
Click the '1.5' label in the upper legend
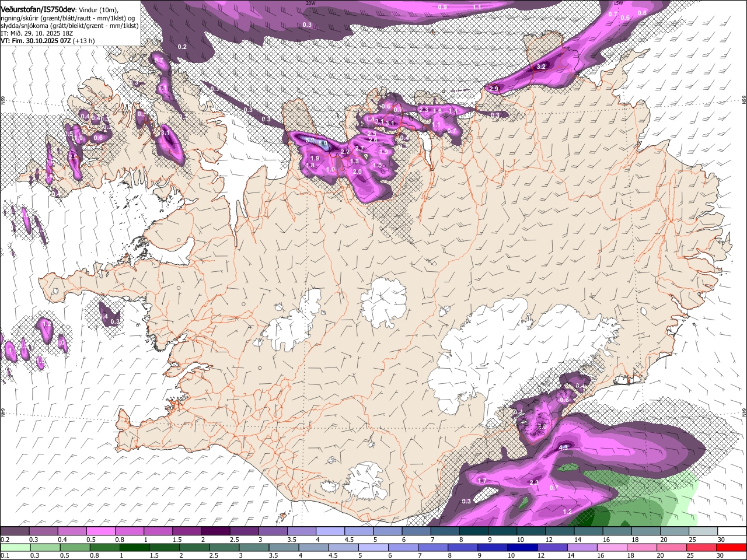[x=178, y=540]
